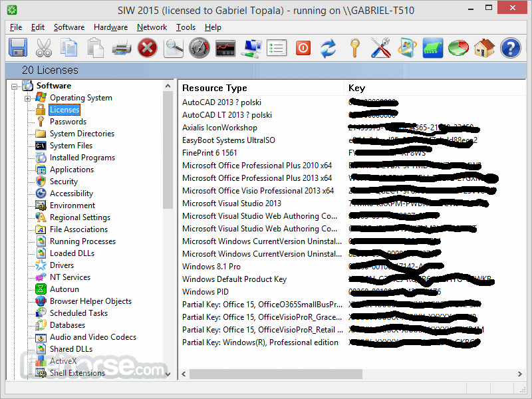The height and width of the screenshot is (399, 532).
Task: Click the Save floppy disk icon
Action: [18, 47]
